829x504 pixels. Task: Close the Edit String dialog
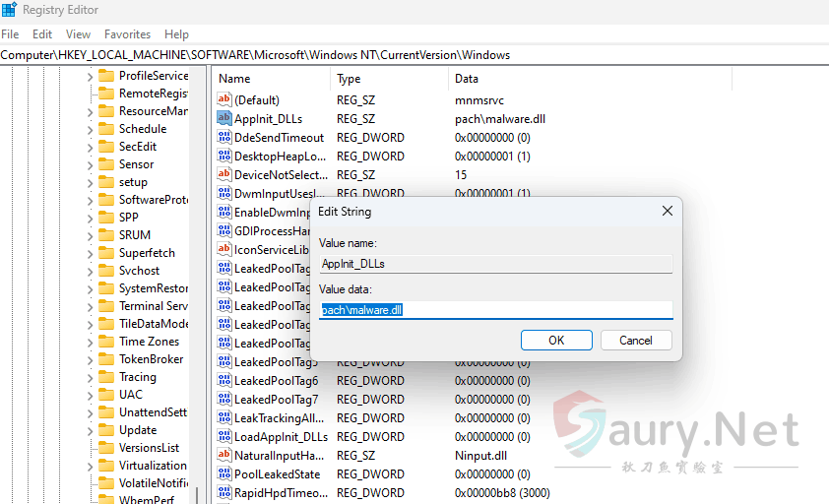pyautogui.click(x=667, y=211)
